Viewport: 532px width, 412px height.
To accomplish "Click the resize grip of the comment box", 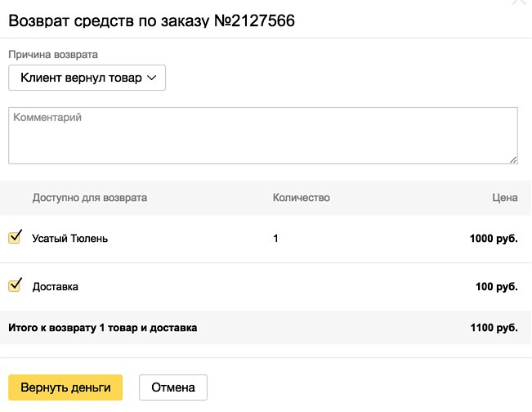I will click(513, 160).
